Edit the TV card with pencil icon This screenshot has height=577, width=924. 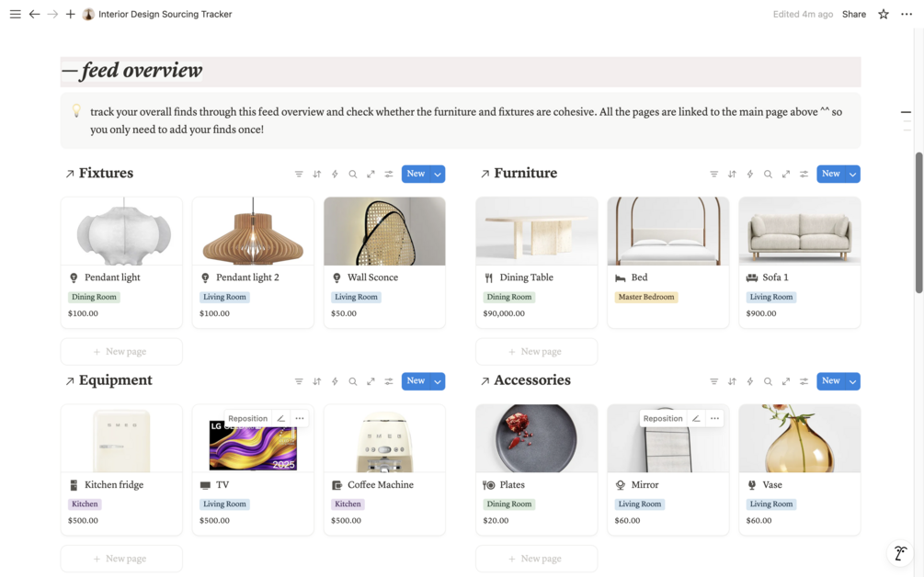(x=281, y=418)
